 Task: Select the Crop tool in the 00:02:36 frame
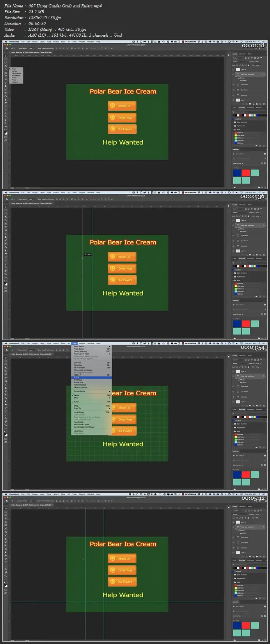pyautogui.click(x=5, y=220)
